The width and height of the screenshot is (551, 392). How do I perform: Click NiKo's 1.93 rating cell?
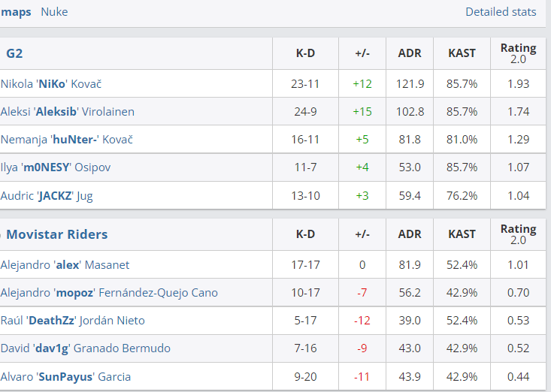(519, 84)
